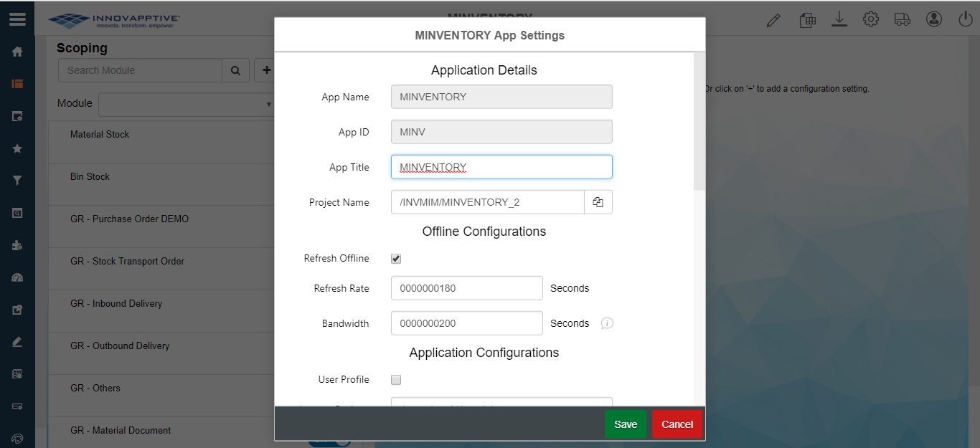Uncheck the Refresh Offline checkbox
This screenshot has height=448, width=980.
coord(396,259)
